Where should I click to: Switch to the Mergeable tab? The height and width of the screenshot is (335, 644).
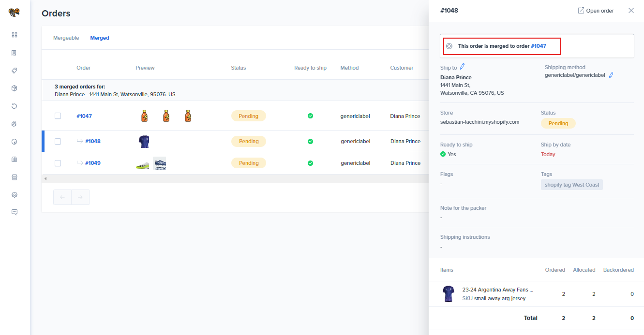[66, 38]
